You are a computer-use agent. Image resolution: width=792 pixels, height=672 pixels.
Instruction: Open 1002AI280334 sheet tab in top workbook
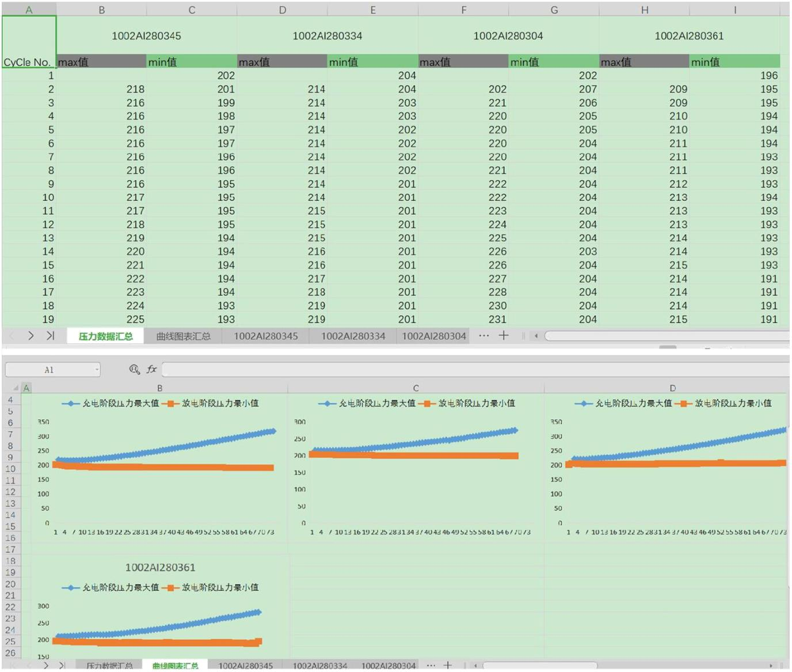[353, 336]
